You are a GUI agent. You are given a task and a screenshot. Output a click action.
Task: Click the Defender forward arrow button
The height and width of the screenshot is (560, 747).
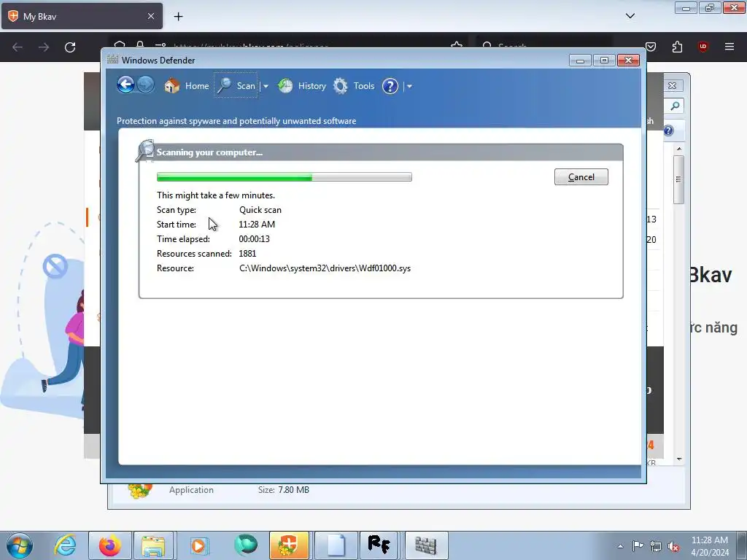(146, 86)
